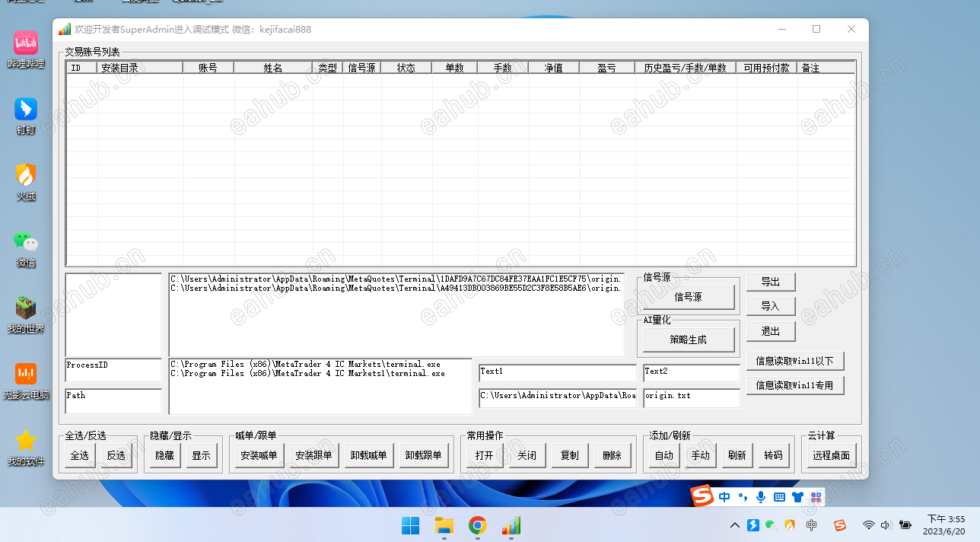Image resolution: width=980 pixels, height=542 pixels.
Task: Click the 导出 button
Action: pos(771,282)
